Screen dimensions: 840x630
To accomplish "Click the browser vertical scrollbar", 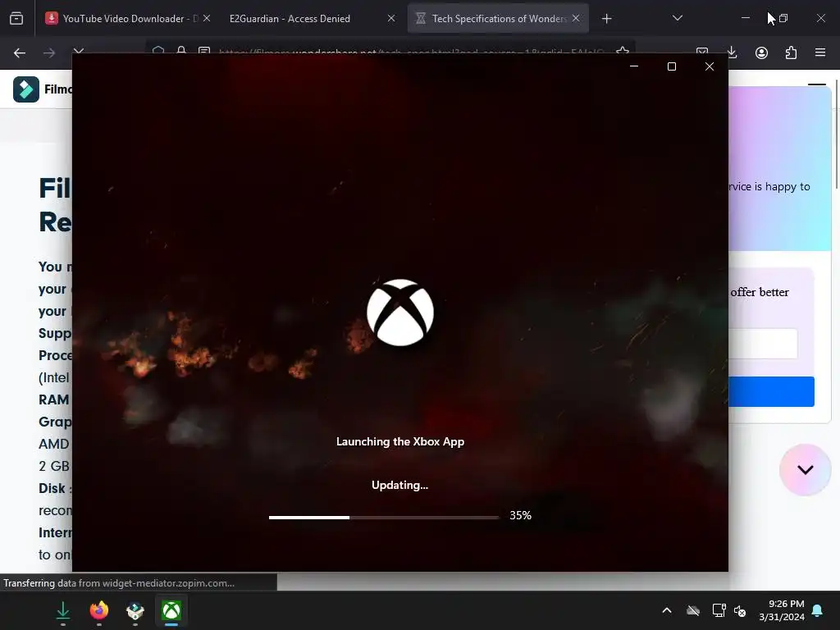I will (x=836, y=134).
